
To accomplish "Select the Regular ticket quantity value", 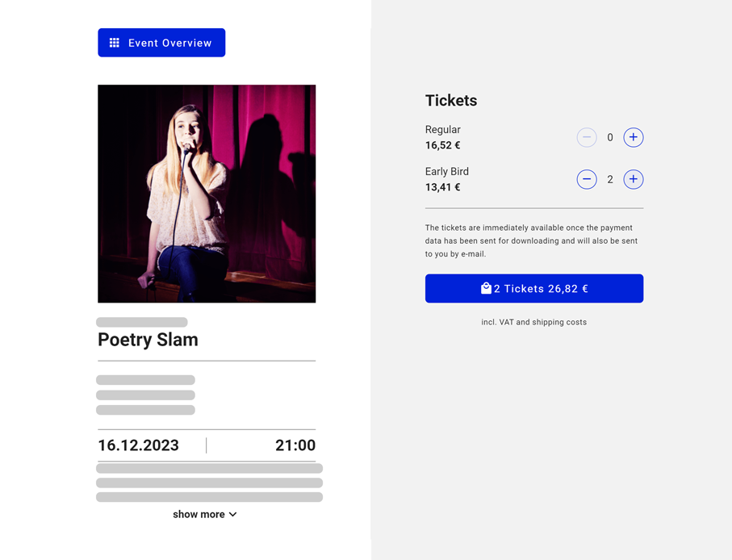I will pos(610,138).
